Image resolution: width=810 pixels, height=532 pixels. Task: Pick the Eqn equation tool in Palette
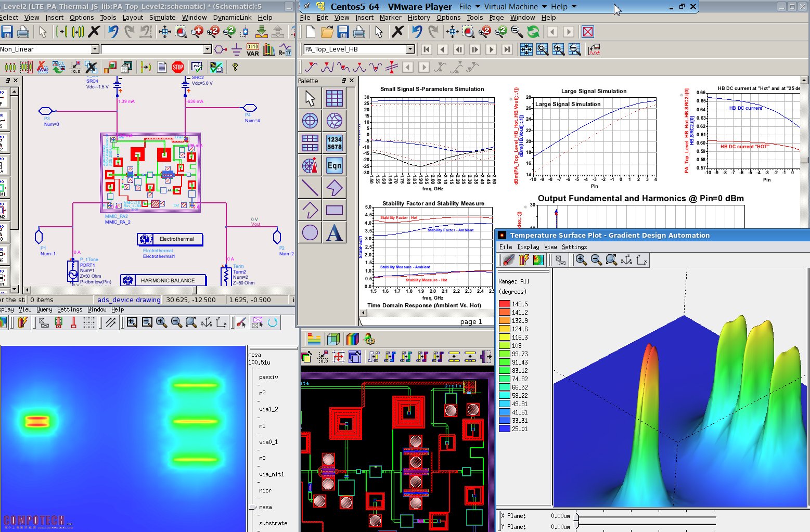pos(334,166)
